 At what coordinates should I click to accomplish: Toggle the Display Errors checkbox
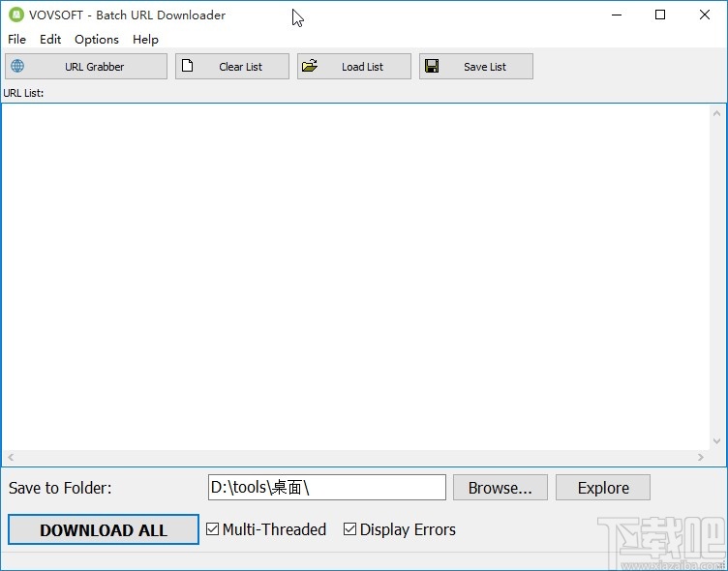pos(349,528)
